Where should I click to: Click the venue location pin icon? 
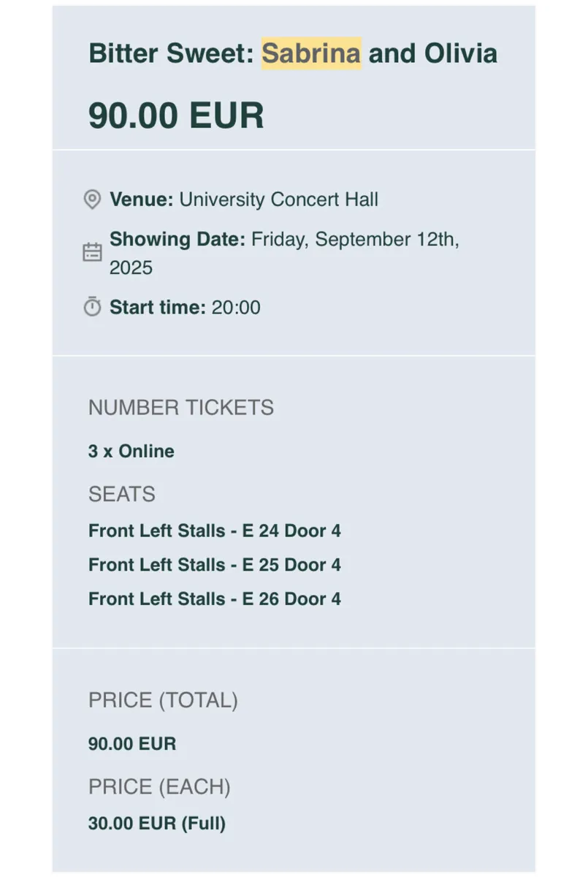[92, 200]
